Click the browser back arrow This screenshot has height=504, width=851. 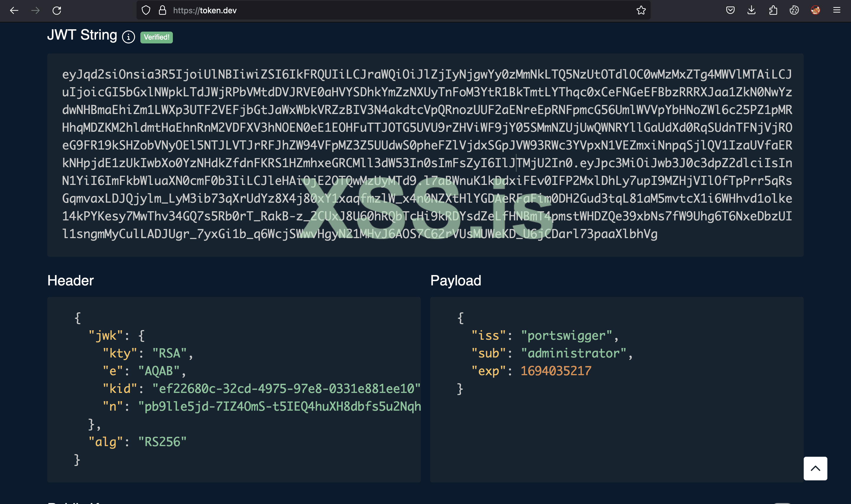[x=14, y=11]
